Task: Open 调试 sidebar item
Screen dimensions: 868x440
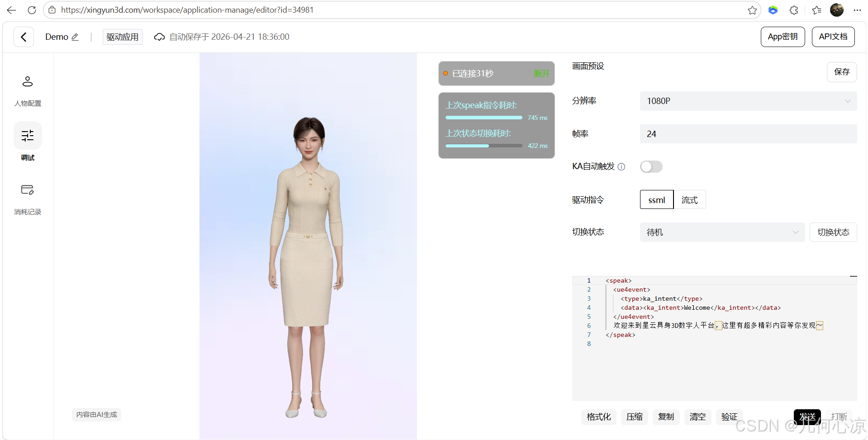Action: coord(28,142)
